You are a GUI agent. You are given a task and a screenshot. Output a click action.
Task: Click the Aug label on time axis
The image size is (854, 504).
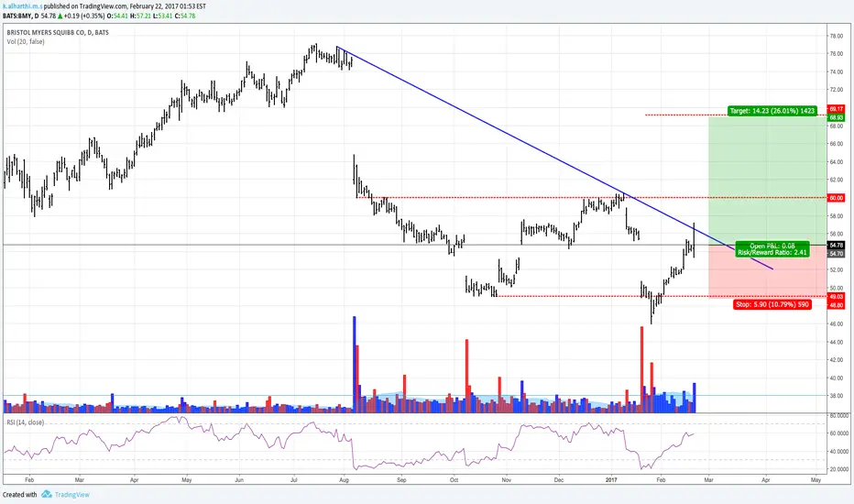coord(344,480)
